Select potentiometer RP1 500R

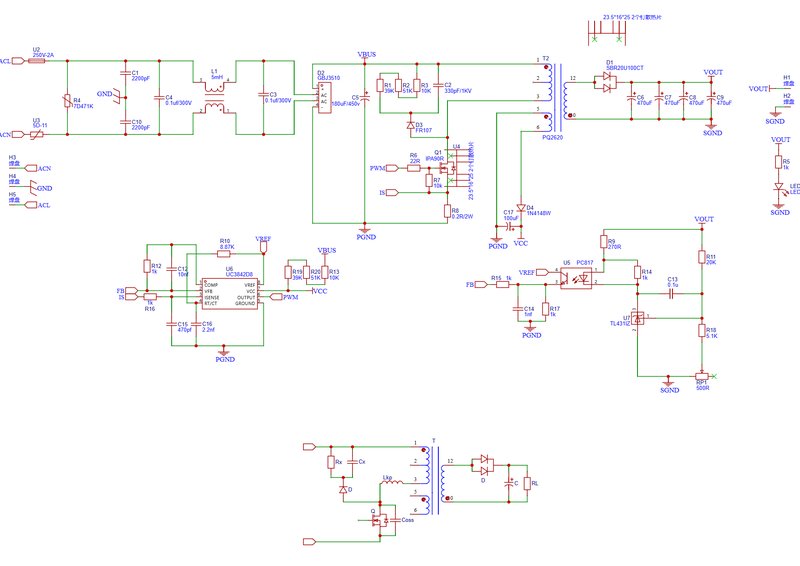click(x=702, y=377)
